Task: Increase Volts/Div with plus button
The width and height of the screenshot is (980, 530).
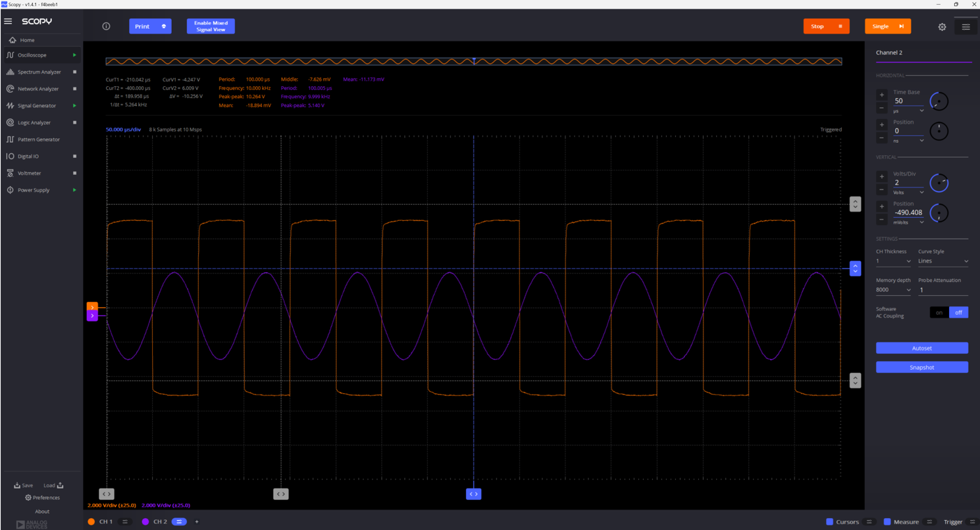Action: (x=882, y=176)
